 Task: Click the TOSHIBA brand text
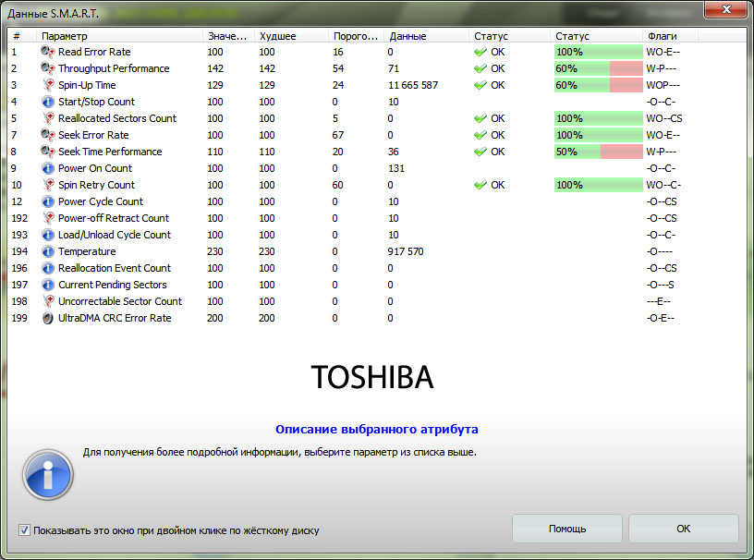click(372, 377)
